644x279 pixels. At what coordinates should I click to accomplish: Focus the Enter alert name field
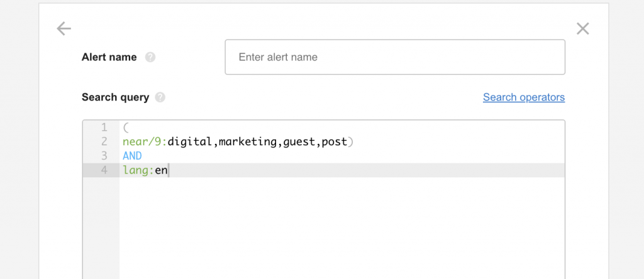coord(395,57)
